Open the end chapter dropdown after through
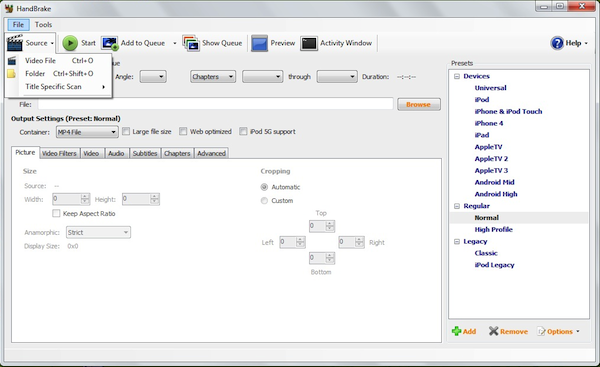Screen dimensions: 600x367 click(337, 77)
